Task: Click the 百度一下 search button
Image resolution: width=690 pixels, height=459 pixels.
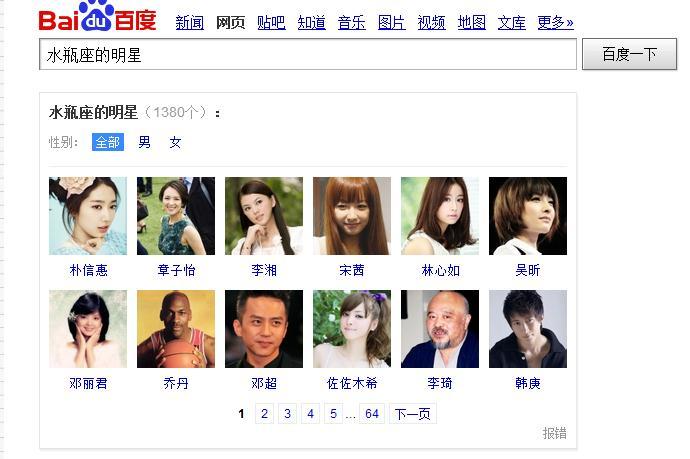Action: [629, 54]
